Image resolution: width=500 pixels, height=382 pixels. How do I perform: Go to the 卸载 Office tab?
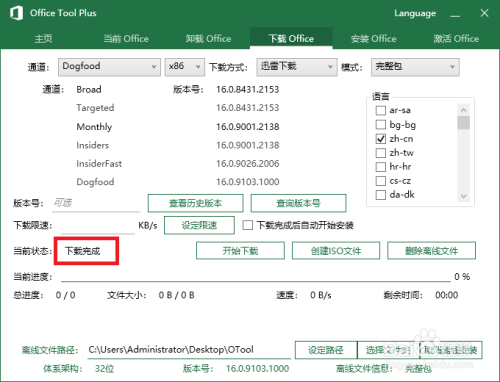pyautogui.click(x=208, y=39)
